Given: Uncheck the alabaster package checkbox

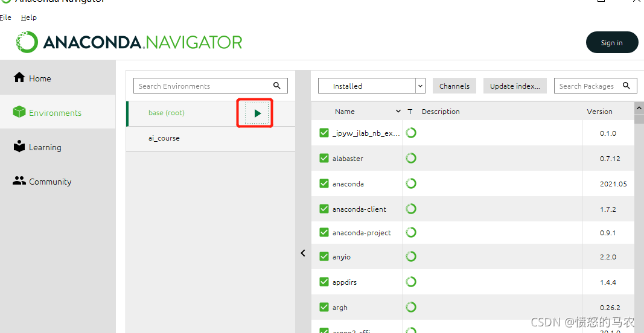Looking at the screenshot, I should tap(324, 158).
